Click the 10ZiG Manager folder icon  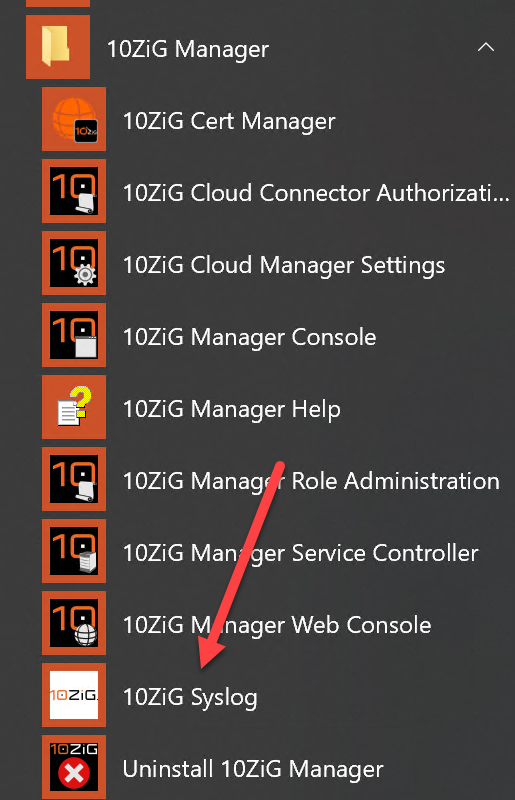pos(58,47)
